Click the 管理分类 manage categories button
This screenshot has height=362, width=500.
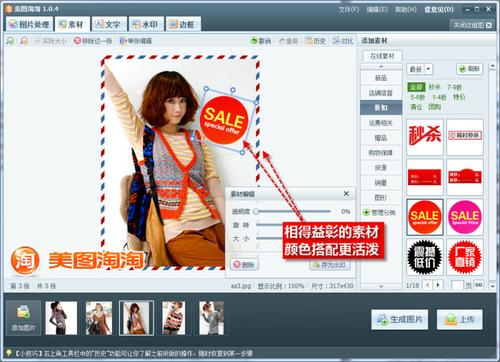[x=379, y=212]
